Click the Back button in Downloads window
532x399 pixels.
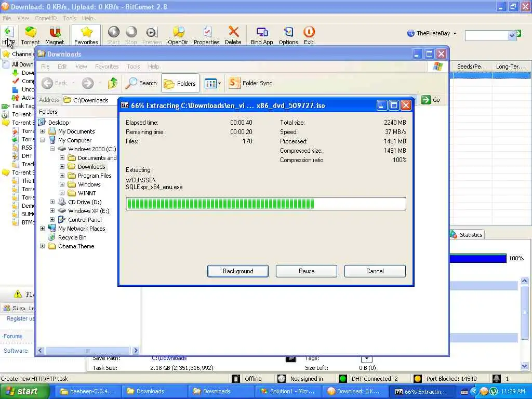55,83
